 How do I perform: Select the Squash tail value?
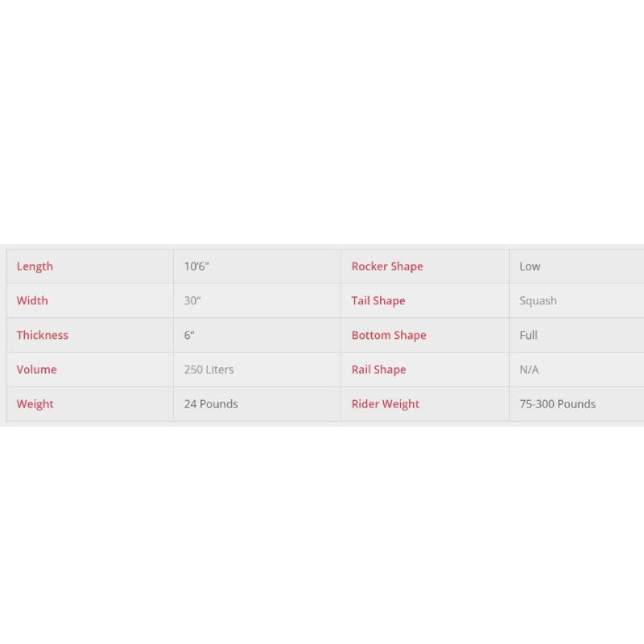[x=538, y=300]
